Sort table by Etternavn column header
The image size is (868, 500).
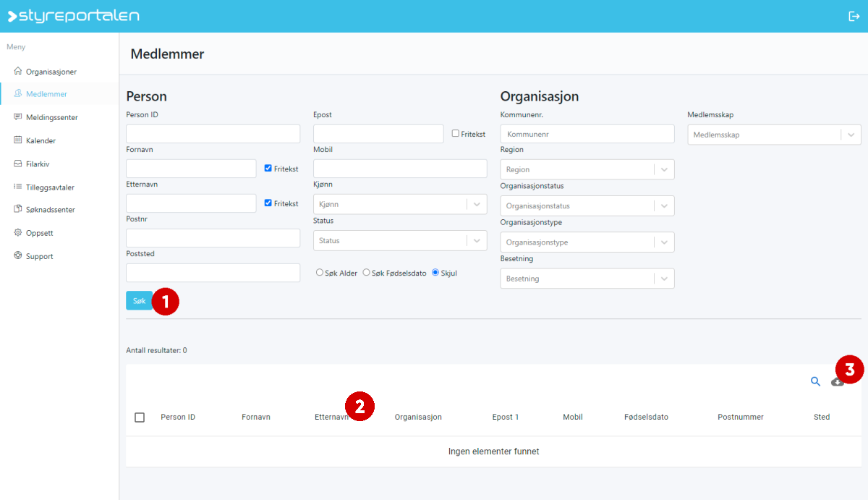[331, 418]
